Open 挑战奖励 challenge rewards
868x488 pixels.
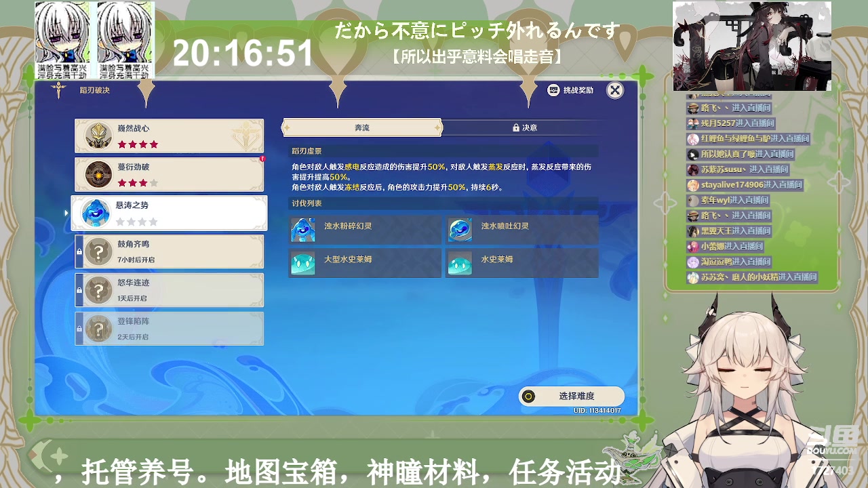pos(570,90)
